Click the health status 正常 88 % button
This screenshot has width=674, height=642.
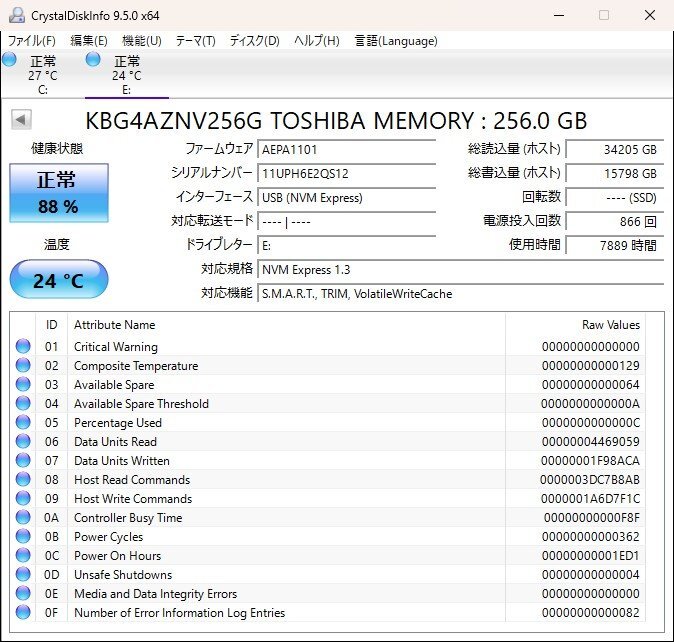pyautogui.click(x=59, y=193)
